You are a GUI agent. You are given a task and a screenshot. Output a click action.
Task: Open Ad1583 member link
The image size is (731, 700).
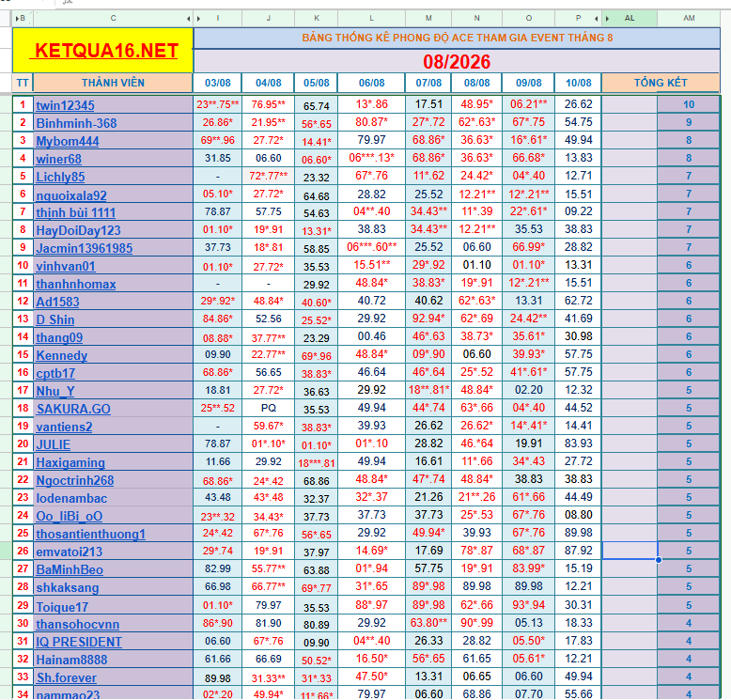click(58, 302)
